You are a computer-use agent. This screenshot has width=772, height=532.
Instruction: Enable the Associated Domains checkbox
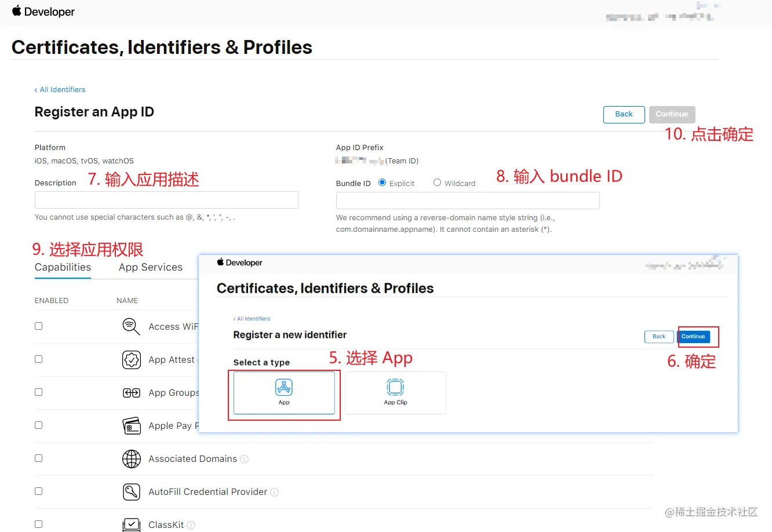pos(39,458)
